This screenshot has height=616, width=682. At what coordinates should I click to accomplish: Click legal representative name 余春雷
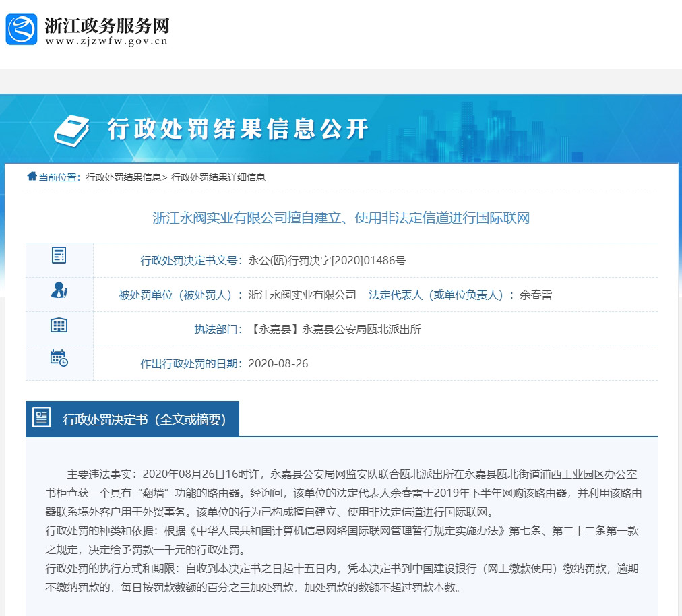(x=536, y=295)
